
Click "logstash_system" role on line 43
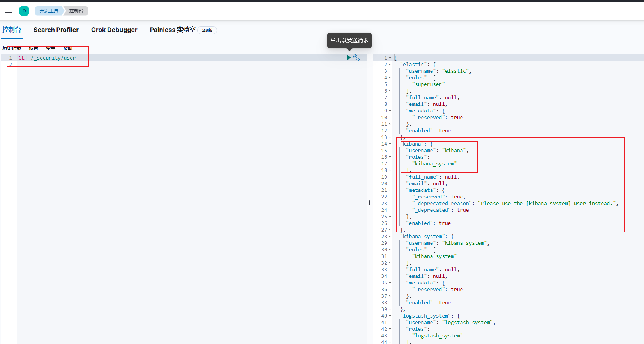point(438,336)
